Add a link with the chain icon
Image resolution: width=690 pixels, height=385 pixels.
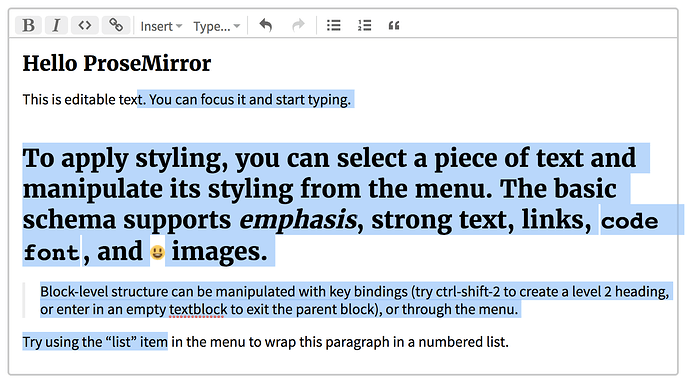(116, 26)
